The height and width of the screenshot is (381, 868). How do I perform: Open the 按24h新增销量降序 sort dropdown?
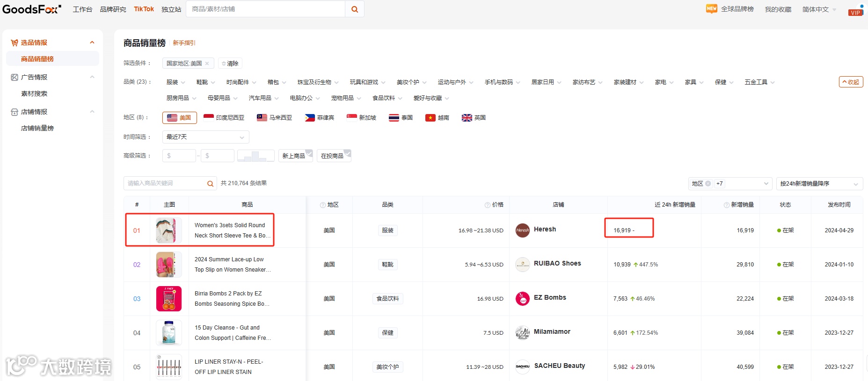[819, 184]
